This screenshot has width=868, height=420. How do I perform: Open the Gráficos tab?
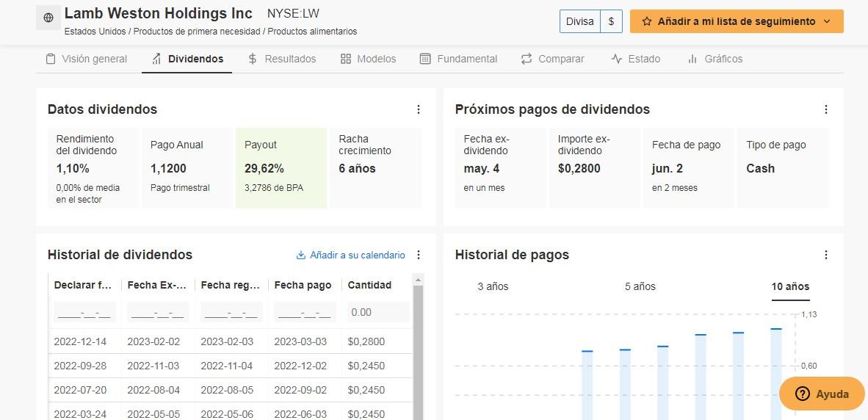(715, 59)
